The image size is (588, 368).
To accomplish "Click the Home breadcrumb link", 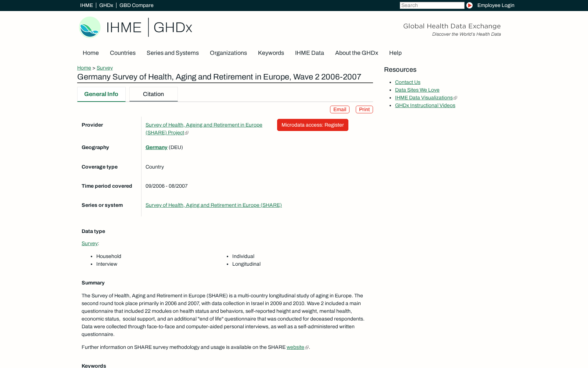I will (84, 68).
